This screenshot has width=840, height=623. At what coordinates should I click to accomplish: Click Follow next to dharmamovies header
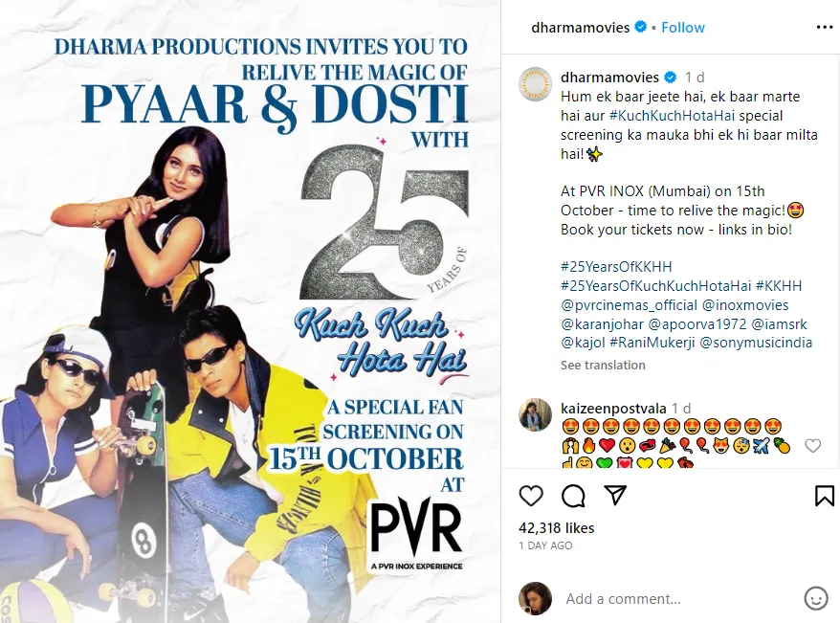pos(682,28)
